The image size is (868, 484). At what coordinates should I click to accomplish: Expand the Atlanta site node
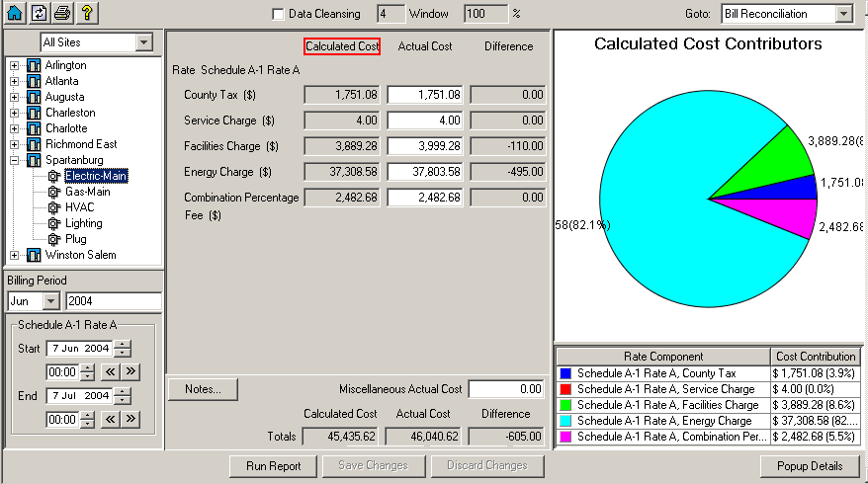[15, 81]
